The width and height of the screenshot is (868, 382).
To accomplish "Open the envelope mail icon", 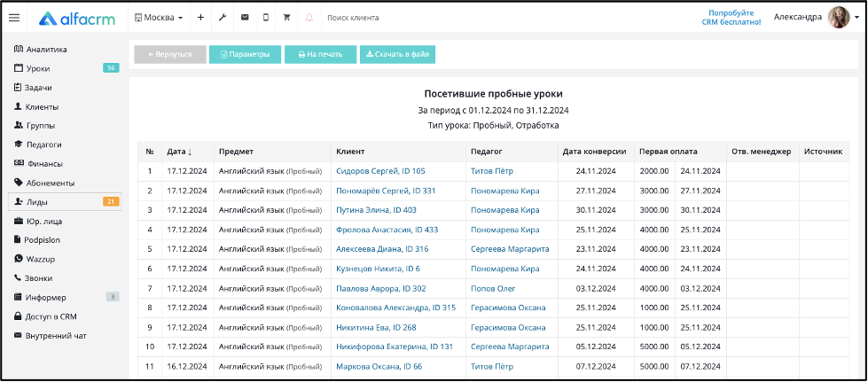I will pos(245,17).
